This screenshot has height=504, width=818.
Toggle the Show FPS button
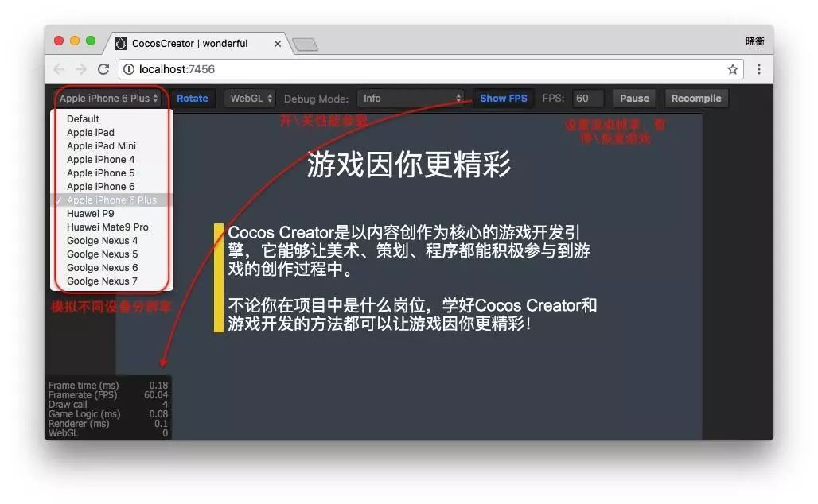coord(504,98)
